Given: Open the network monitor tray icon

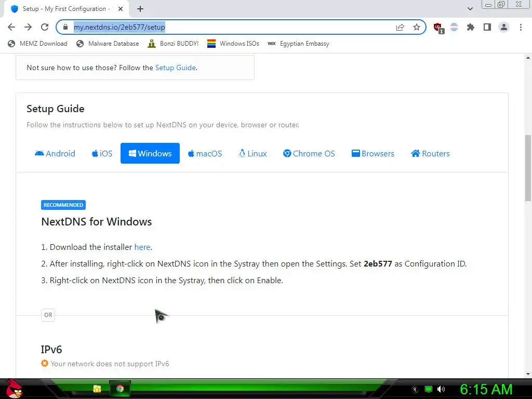Looking at the screenshot, I should [x=429, y=389].
